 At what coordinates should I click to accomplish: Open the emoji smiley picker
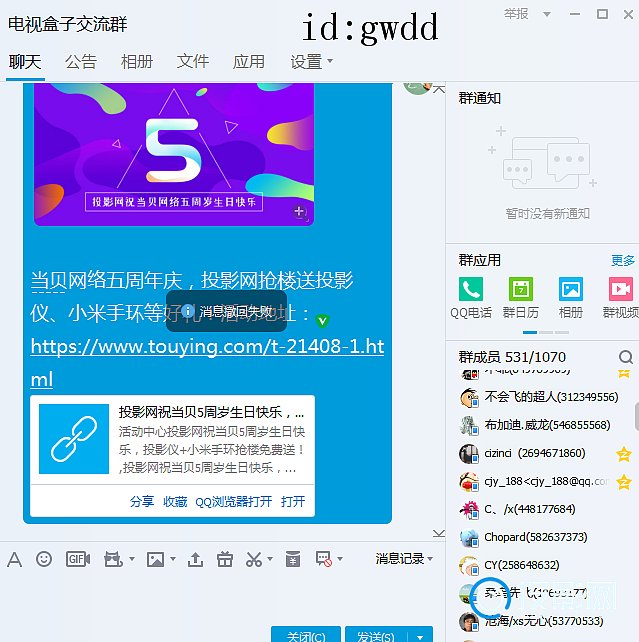click(44, 559)
